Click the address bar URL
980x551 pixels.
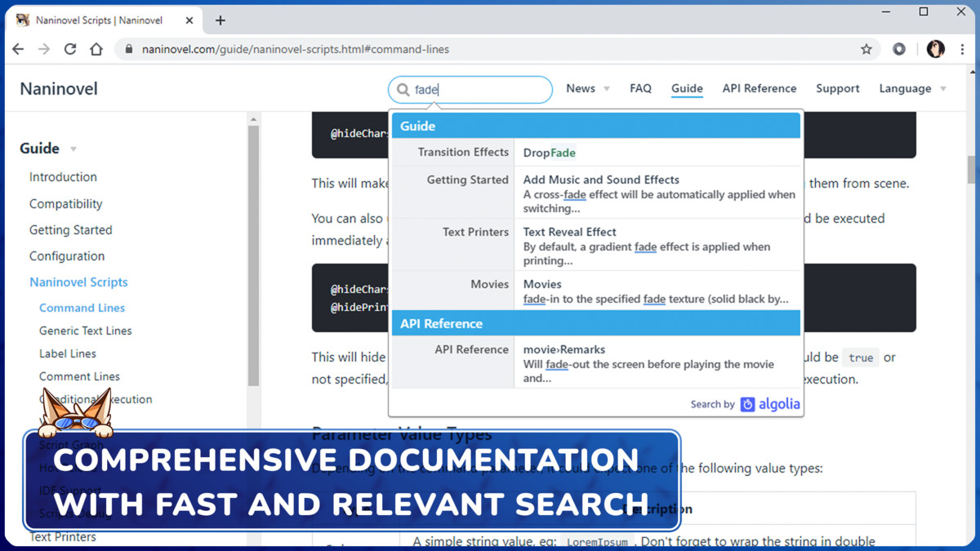[296, 49]
